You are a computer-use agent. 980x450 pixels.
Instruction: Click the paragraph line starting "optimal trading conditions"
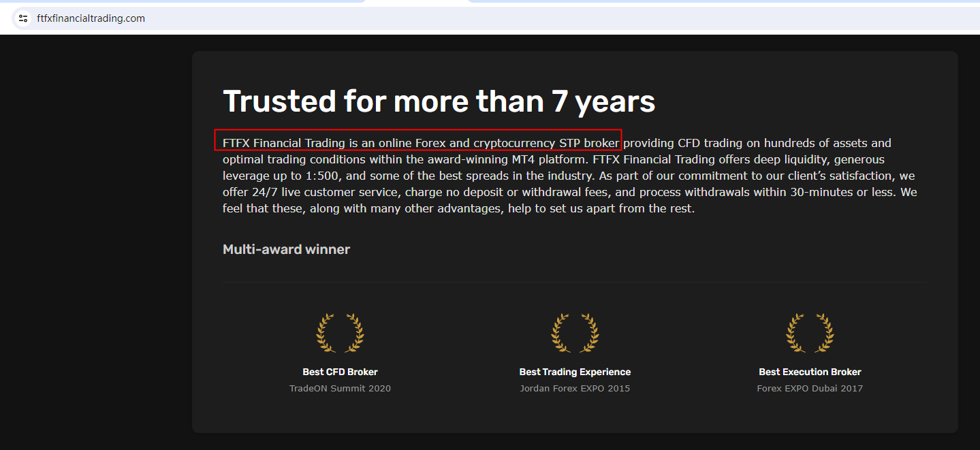tap(554, 159)
